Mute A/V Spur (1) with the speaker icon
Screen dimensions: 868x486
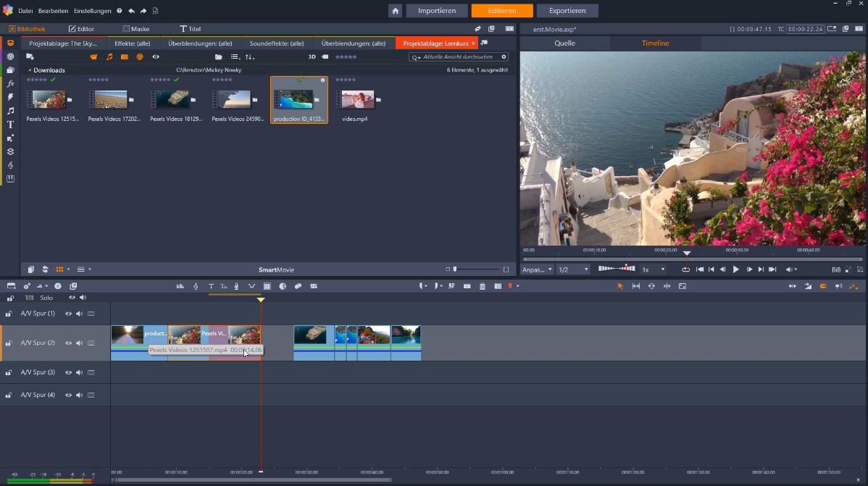(79, 313)
